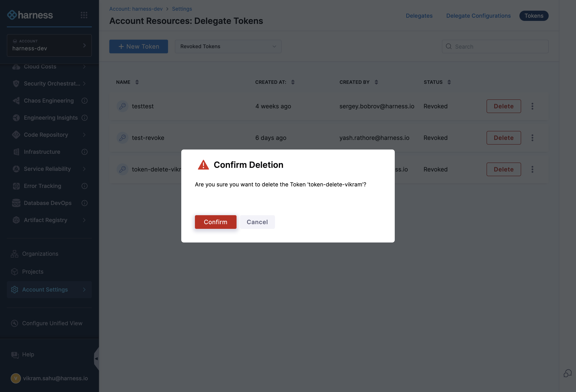Follow the Account: harness-dev breadcrumb
Screen dimensions: 576x392
coord(136,9)
